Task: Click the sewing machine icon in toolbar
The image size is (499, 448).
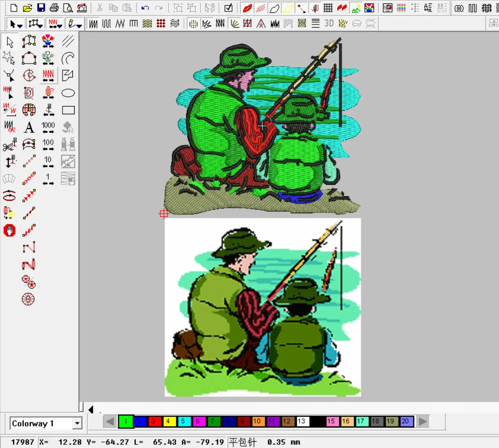Action: click(82, 8)
